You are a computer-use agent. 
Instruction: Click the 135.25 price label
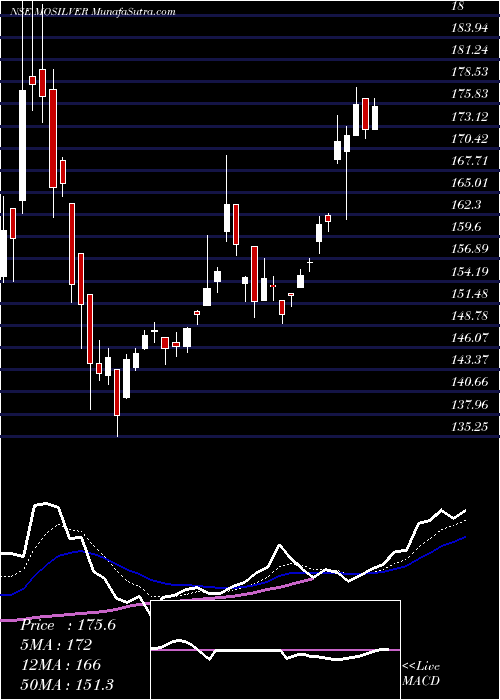click(x=470, y=426)
